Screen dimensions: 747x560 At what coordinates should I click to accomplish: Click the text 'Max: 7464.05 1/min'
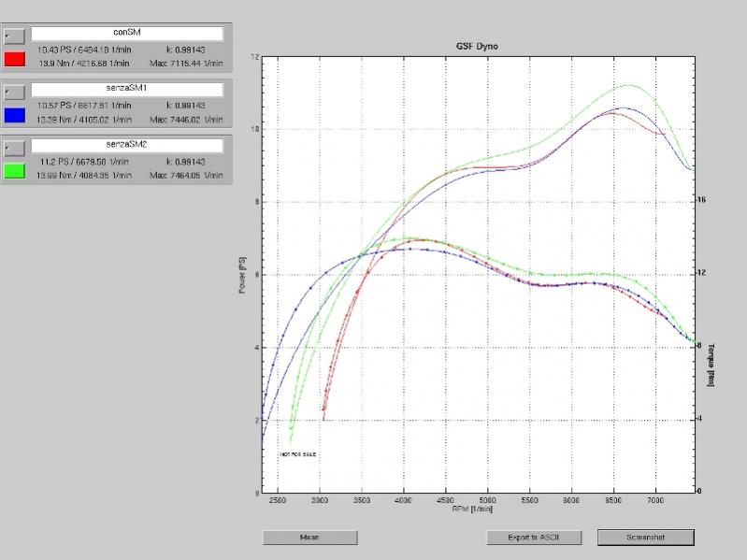click(186, 176)
